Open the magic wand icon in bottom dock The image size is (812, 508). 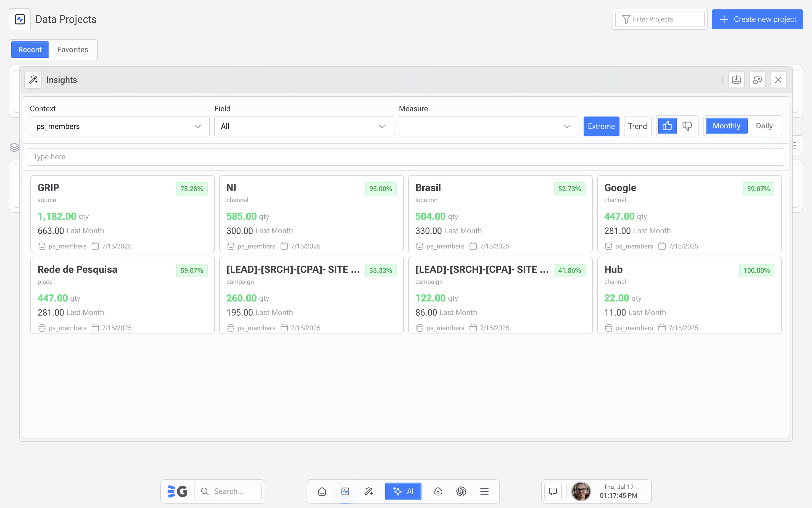[x=369, y=491]
